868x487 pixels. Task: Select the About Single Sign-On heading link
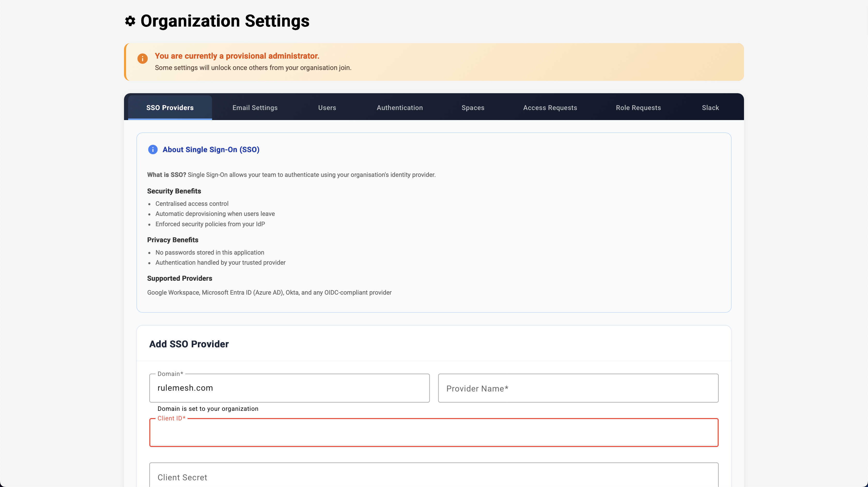pyautogui.click(x=211, y=150)
